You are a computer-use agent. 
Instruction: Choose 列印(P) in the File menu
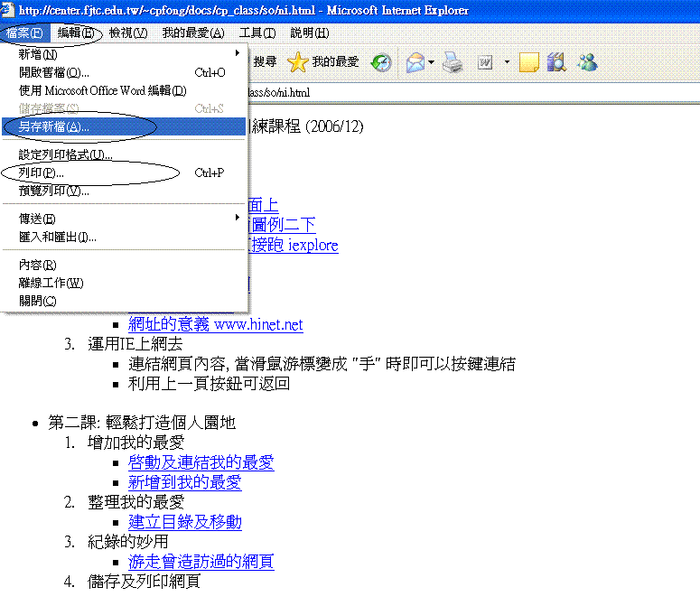point(42,172)
